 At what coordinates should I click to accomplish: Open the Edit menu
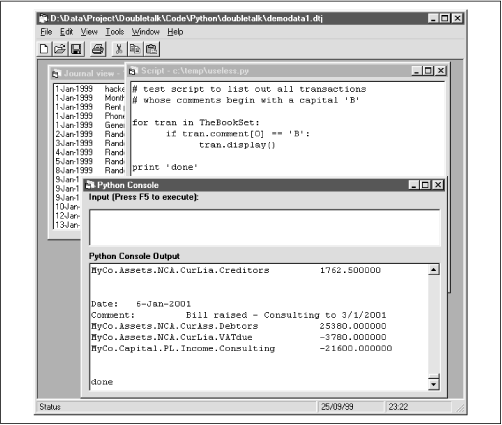66,32
